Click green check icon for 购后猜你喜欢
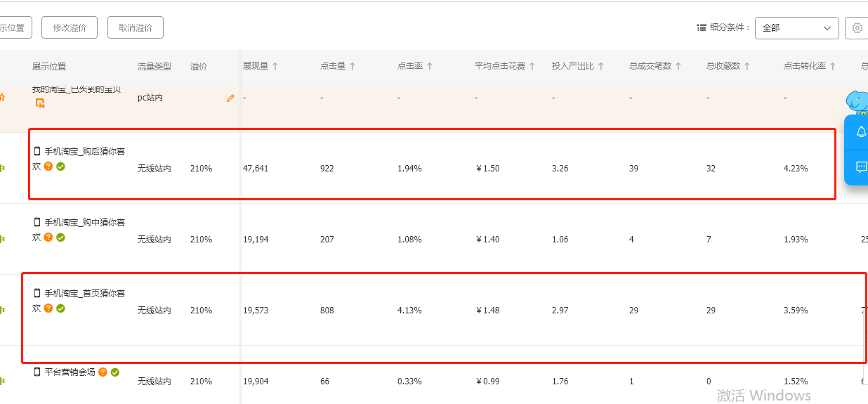The image size is (868, 404). click(60, 167)
